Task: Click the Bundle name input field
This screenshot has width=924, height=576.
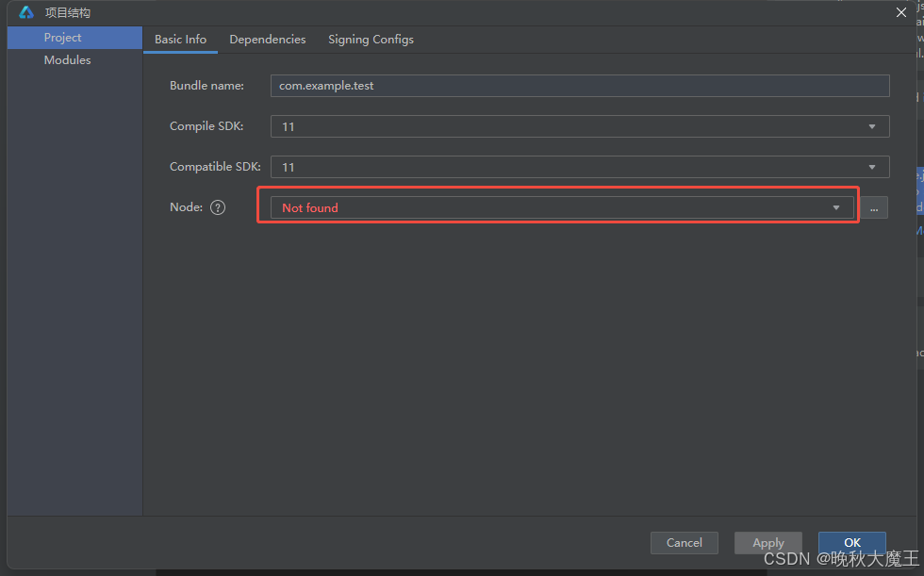Action: coord(579,85)
